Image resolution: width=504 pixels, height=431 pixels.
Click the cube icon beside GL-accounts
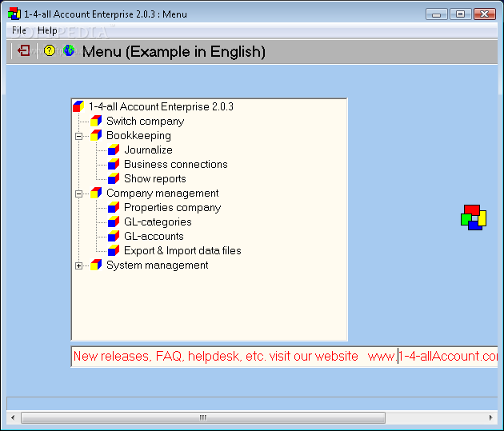click(114, 237)
